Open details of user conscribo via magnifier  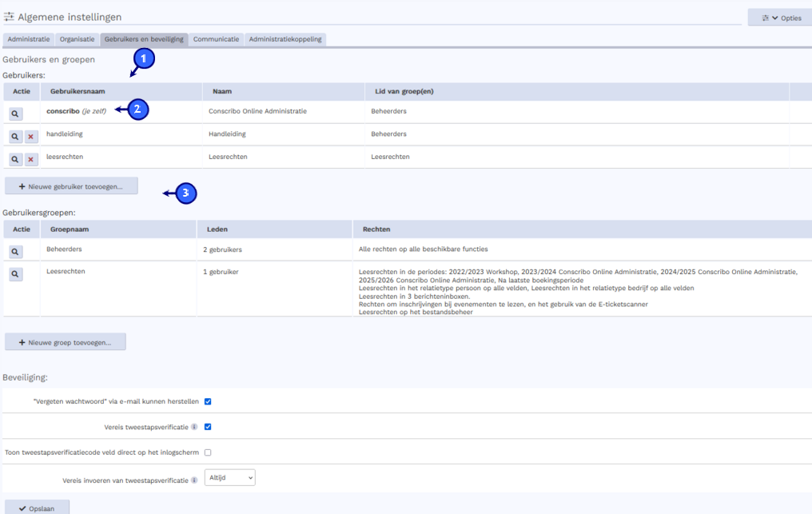pos(15,114)
